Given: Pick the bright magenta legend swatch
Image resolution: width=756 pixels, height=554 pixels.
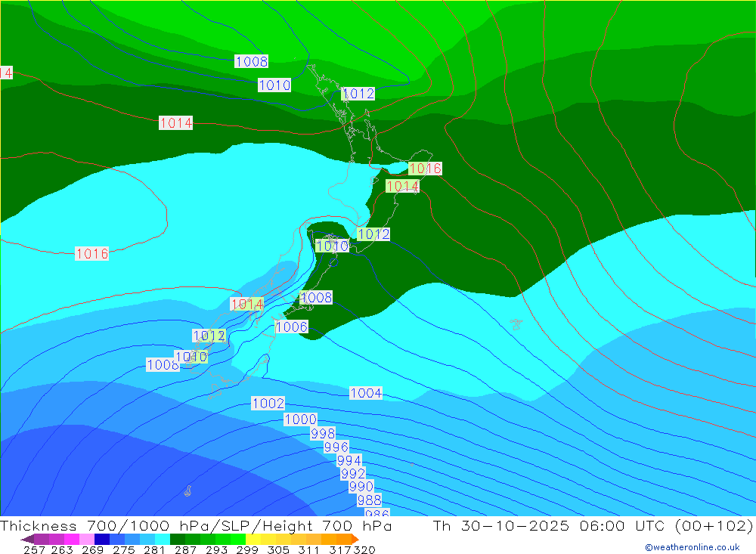Looking at the screenshot, I should 72,539.
